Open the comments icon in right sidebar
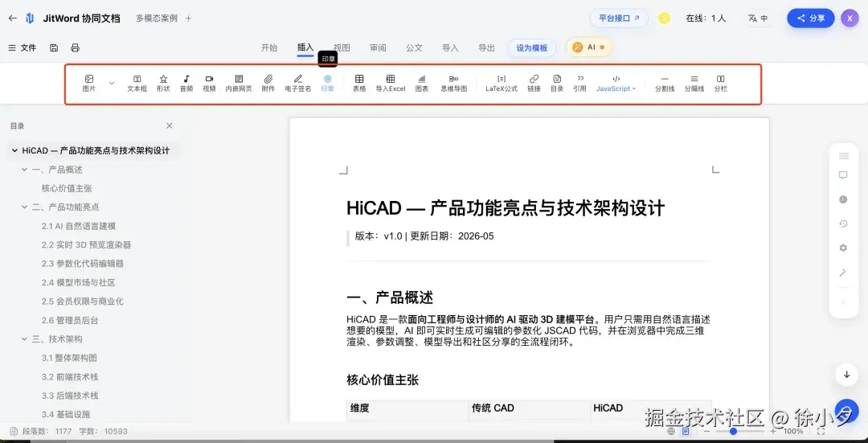The width and height of the screenshot is (868, 443). pyautogui.click(x=843, y=175)
